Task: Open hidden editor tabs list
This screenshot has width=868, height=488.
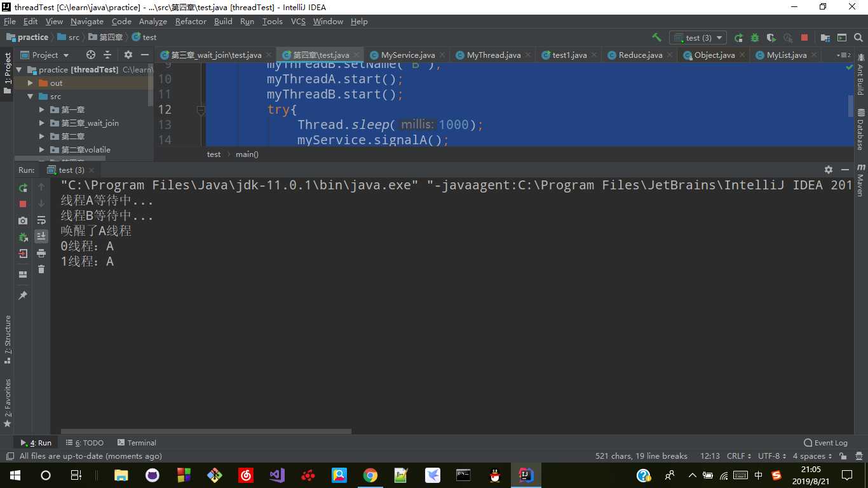Action: 844,55
